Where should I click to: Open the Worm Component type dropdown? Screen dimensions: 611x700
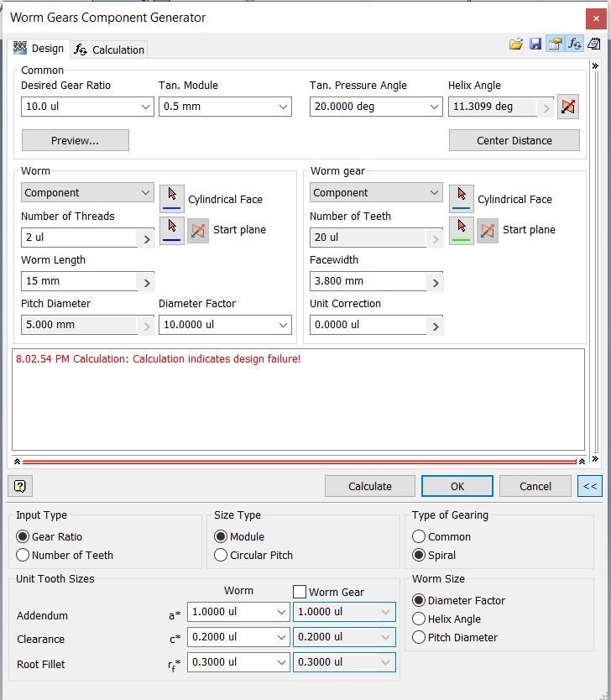pos(145,192)
